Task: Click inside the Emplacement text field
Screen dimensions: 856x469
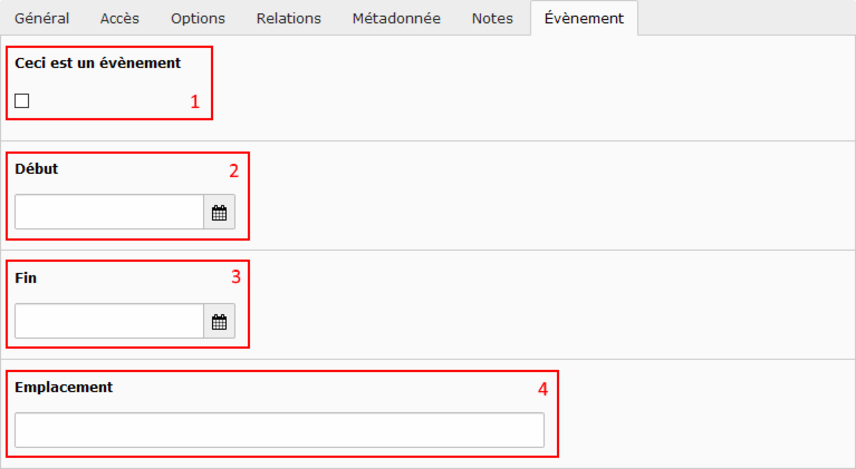Action: click(x=280, y=430)
